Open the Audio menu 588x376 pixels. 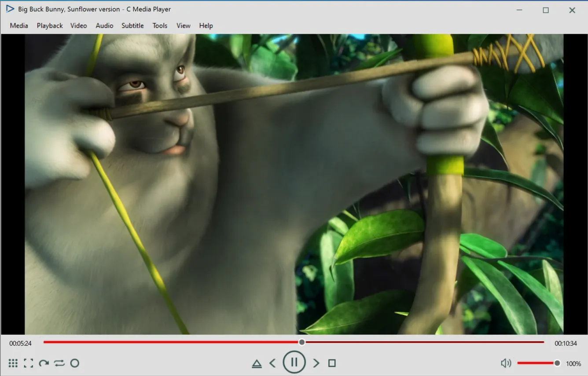pyautogui.click(x=104, y=26)
